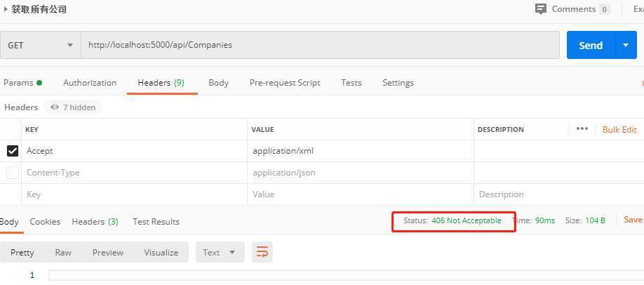Click the empty Value input field
644x285 pixels.
360,194
